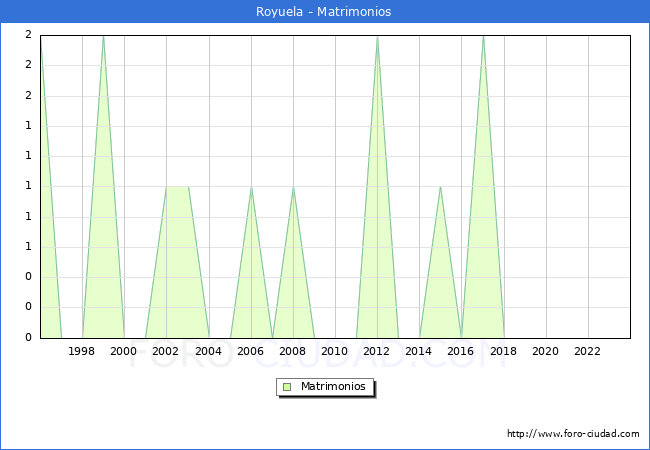The image size is (650, 450).
Task: Click the chart title Royuela - Matrimonios
Action: 325,12
